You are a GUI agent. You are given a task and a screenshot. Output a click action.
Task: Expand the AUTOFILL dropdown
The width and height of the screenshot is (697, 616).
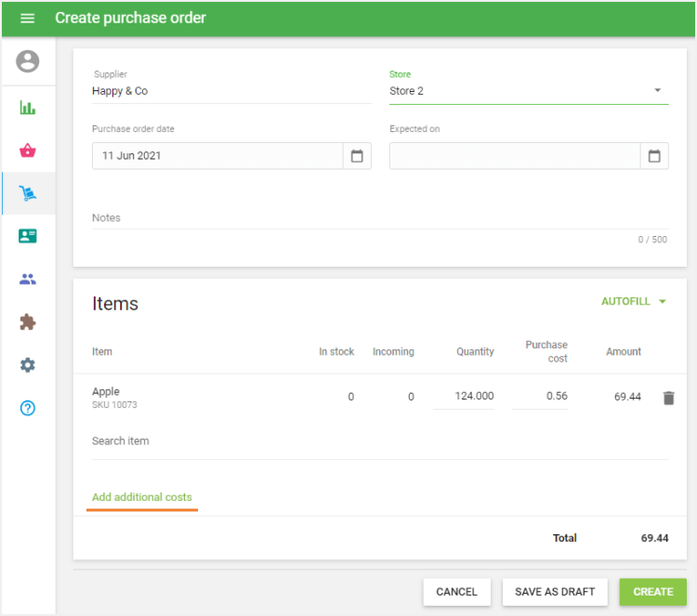tap(633, 301)
